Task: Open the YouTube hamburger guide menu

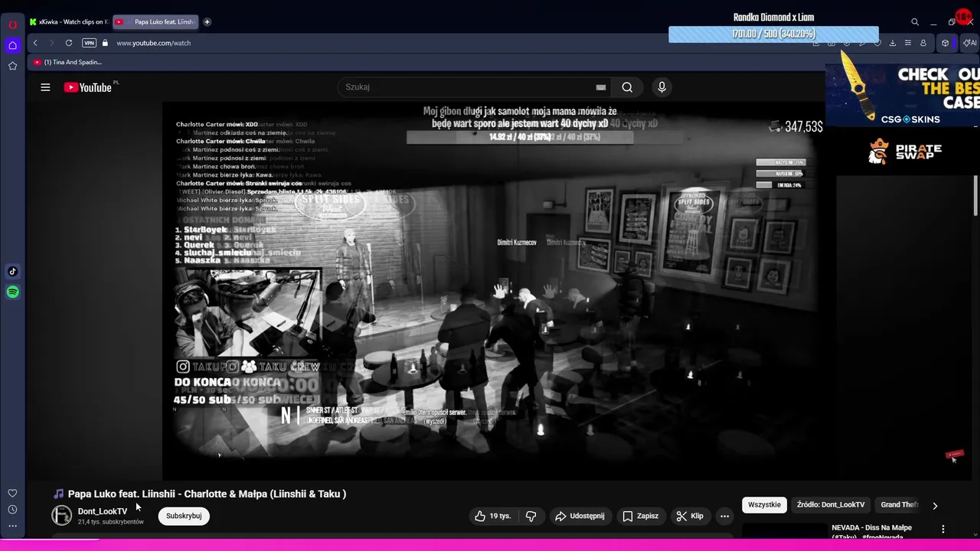Action: [x=45, y=87]
